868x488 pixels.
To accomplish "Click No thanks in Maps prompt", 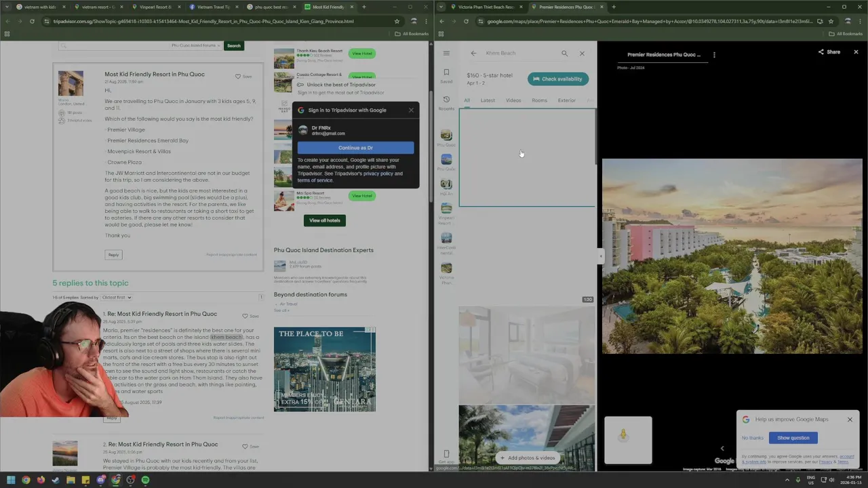I will pos(752,438).
